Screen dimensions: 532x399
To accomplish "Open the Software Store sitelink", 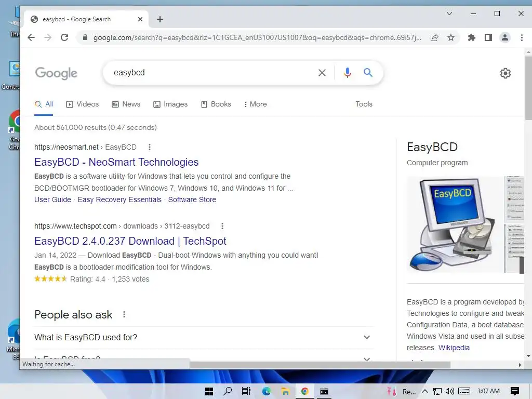I will [192, 199].
